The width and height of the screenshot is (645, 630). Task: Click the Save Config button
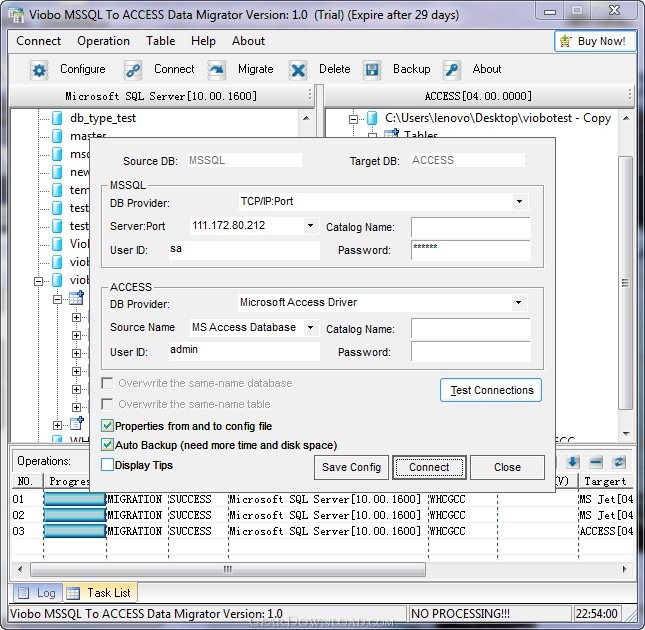click(x=351, y=468)
